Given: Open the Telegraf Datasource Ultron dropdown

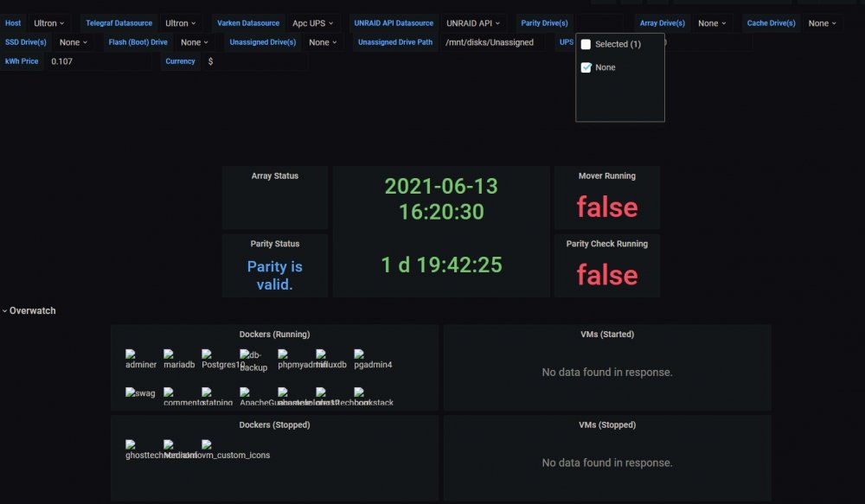Looking at the screenshot, I should [181, 23].
